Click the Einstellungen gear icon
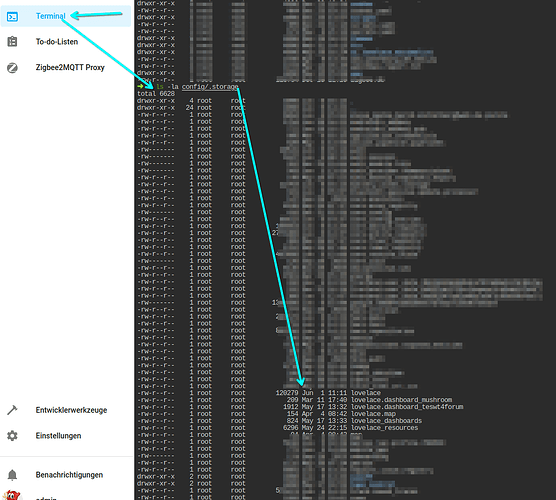556x500 pixels. 12,436
